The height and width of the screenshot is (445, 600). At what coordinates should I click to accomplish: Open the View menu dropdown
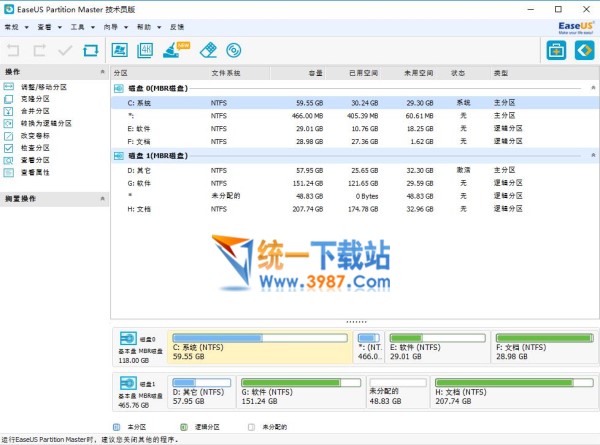pos(49,27)
